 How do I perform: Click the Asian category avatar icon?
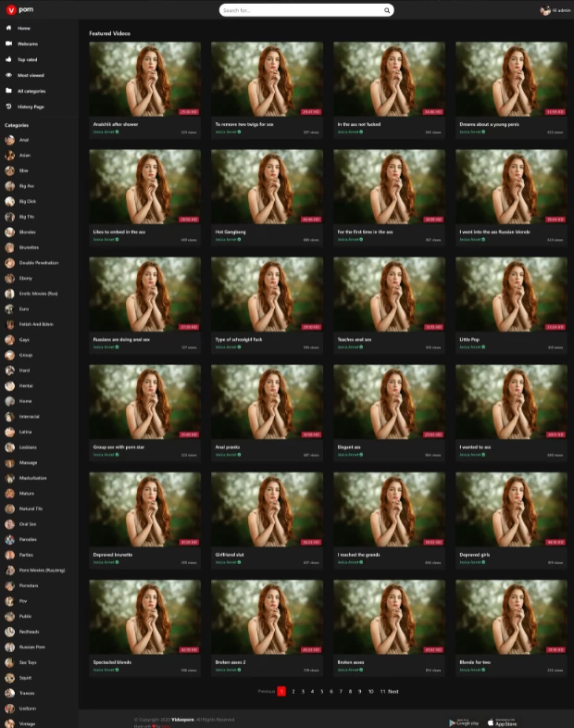[10, 155]
